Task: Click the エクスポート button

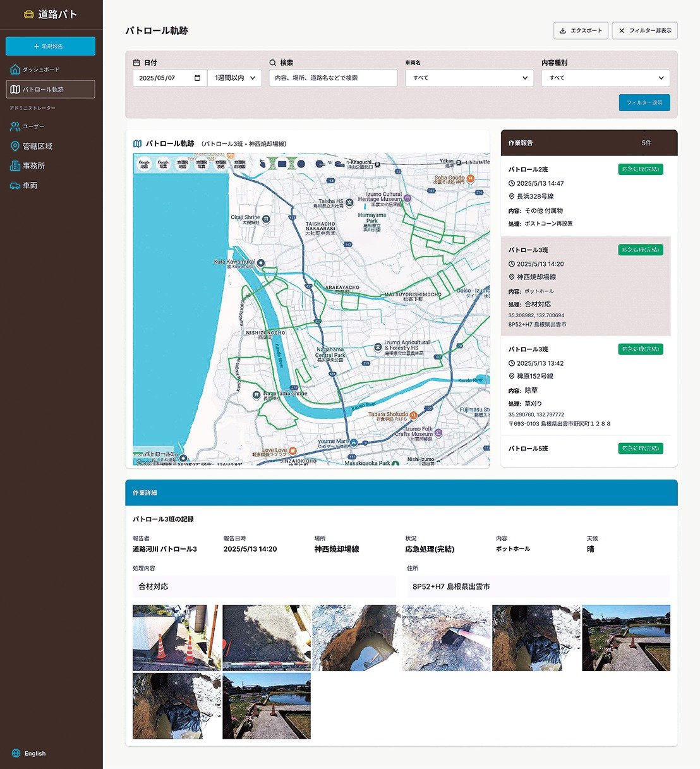Action: [x=581, y=30]
